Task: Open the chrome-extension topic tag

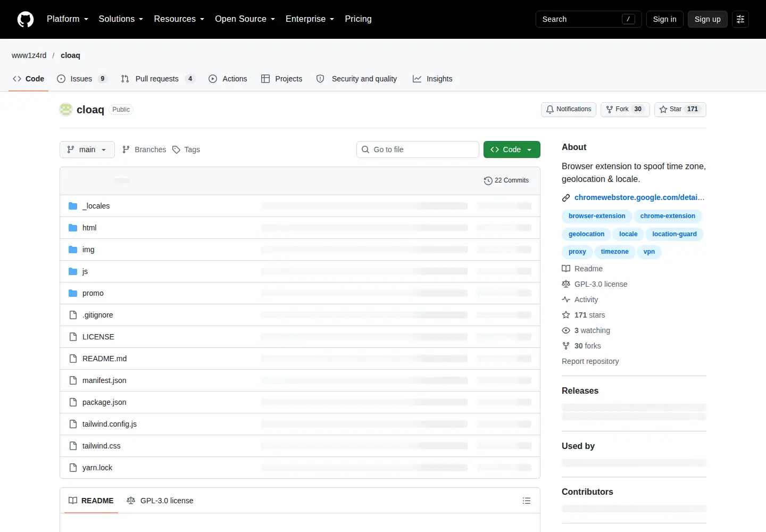Action: click(668, 216)
